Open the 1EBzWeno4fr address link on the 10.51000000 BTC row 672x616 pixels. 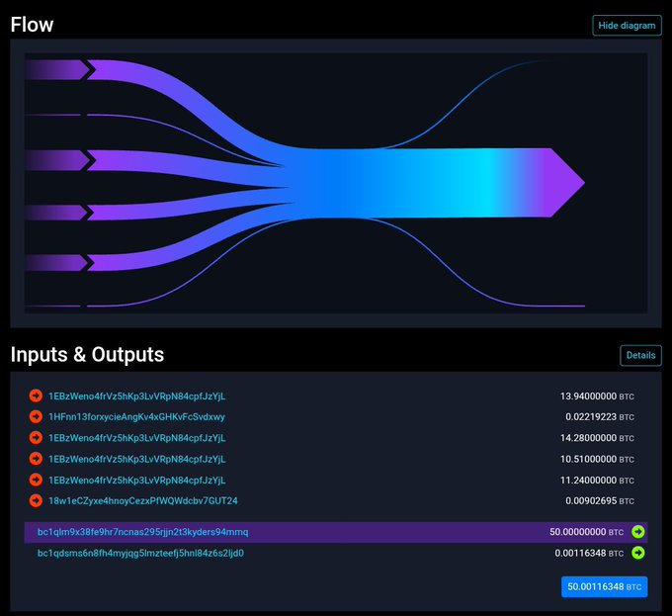(136, 459)
